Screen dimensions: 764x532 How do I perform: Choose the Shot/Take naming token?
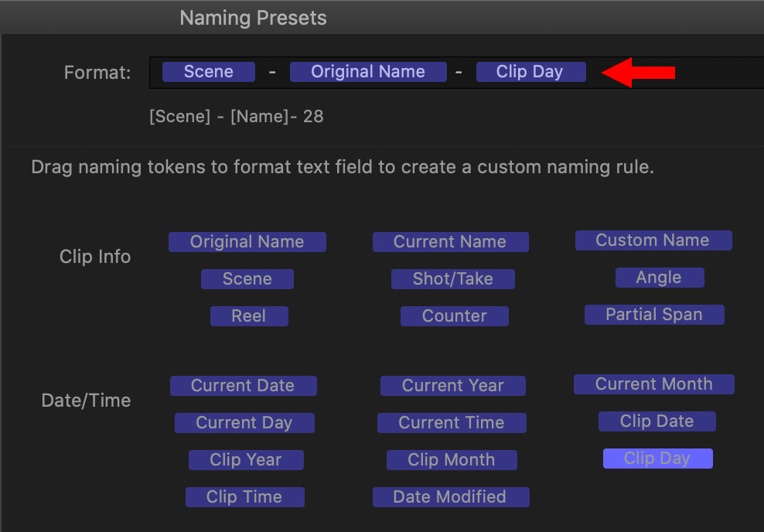(x=452, y=278)
